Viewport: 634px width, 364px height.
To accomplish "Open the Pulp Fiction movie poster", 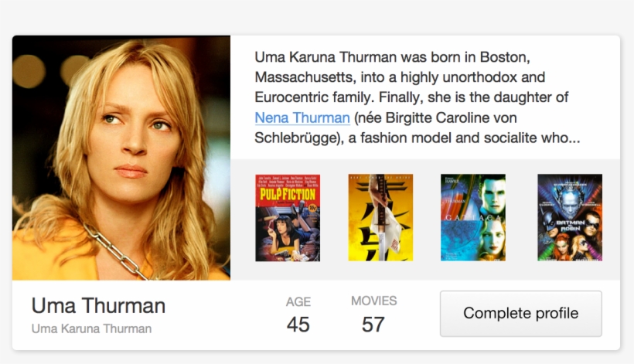I will (x=288, y=217).
